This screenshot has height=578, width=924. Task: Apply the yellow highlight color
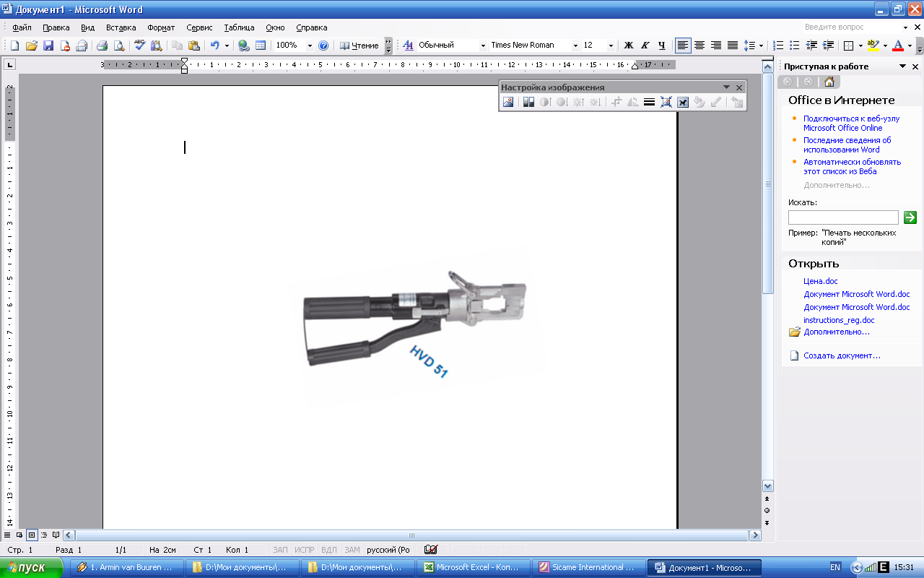point(872,46)
